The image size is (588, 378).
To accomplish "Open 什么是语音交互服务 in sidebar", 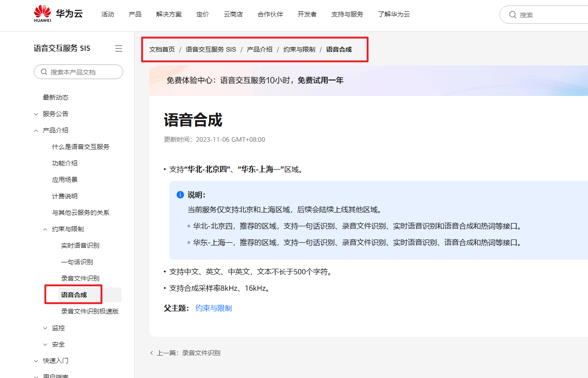I will 81,147.
